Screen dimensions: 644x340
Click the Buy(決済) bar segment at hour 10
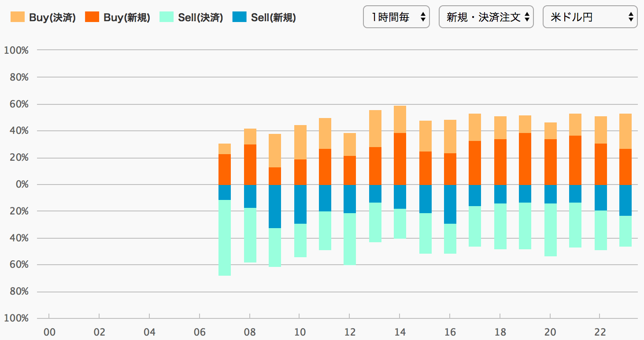click(x=300, y=142)
